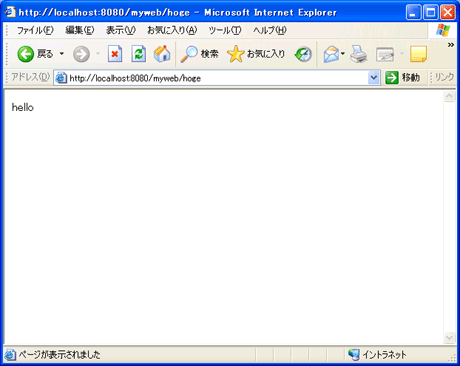460x366 pixels.
Task: Stop loading with the red X icon
Action: (x=115, y=54)
